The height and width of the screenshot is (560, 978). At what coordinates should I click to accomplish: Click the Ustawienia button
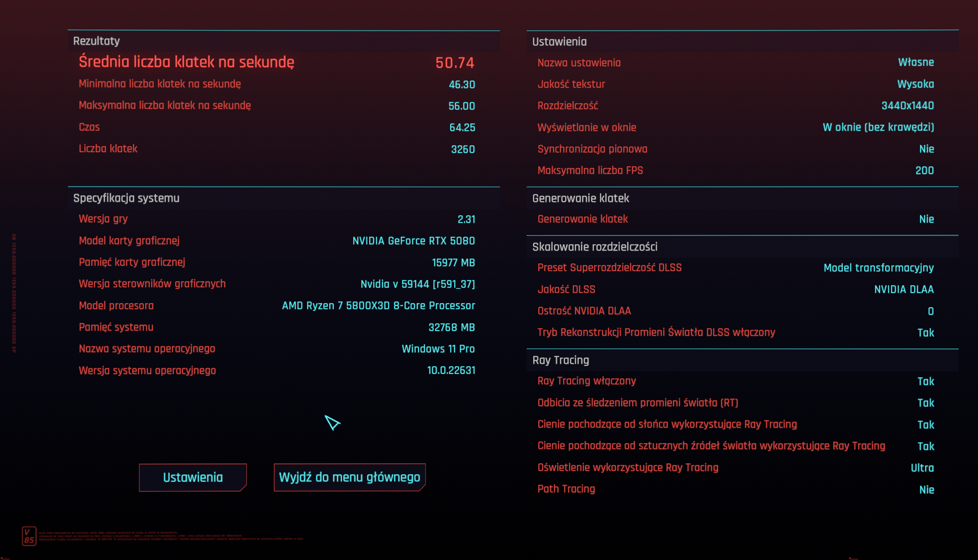(193, 477)
